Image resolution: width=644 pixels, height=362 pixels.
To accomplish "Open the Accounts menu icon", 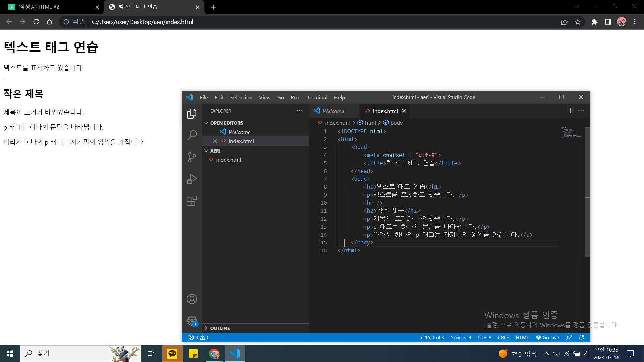I will click(x=192, y=299).
